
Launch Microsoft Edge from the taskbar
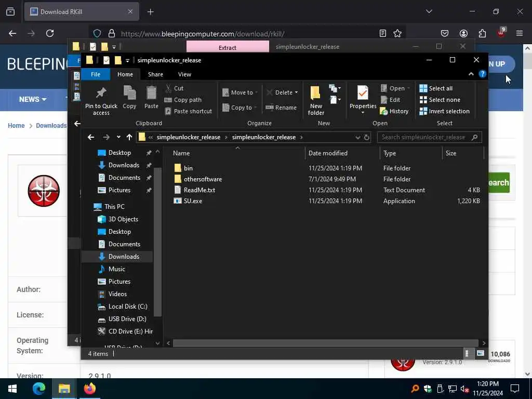pyautogui.click(x=38, y=389)
